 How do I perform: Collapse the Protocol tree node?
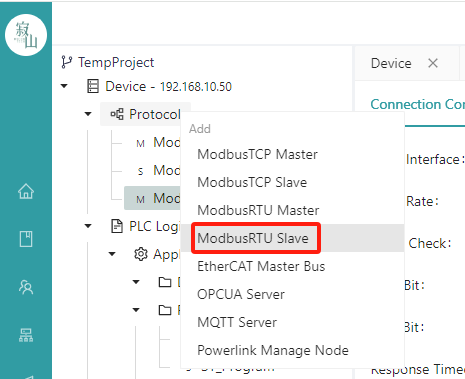coord(88,114)
